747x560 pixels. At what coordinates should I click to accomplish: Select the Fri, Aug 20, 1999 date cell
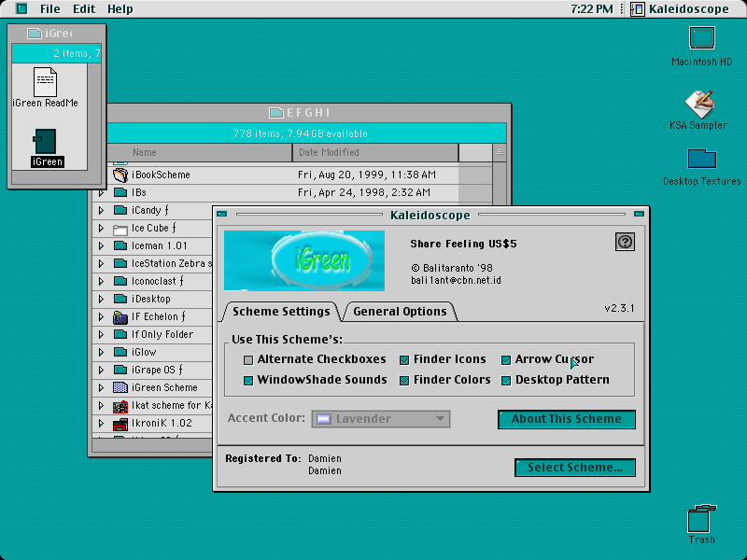click(x=367, y=175)
